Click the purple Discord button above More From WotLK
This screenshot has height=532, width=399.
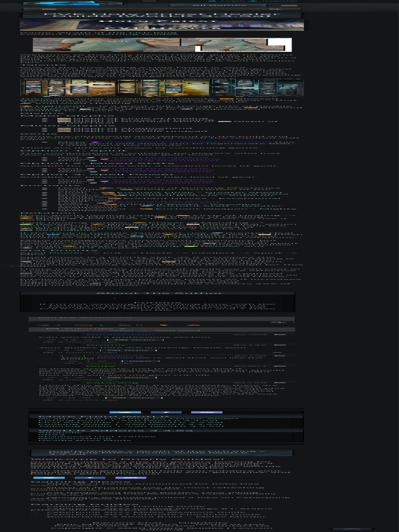tap(207, 412)
